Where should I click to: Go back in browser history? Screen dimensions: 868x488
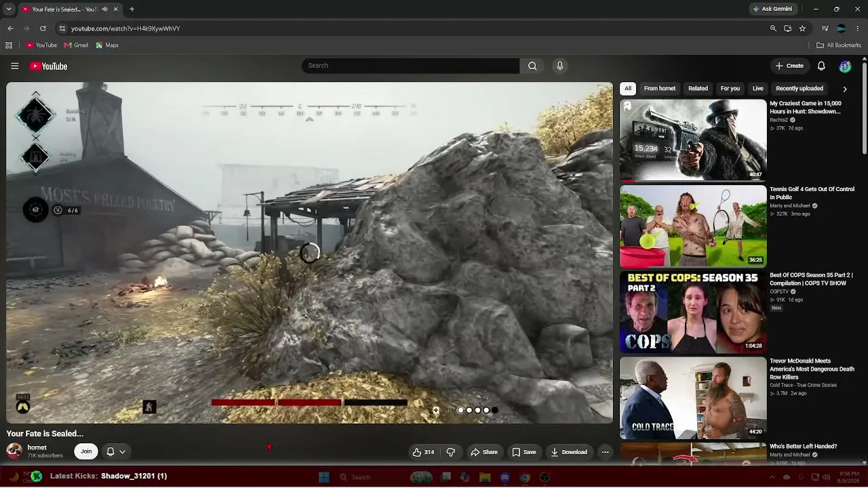10,28
